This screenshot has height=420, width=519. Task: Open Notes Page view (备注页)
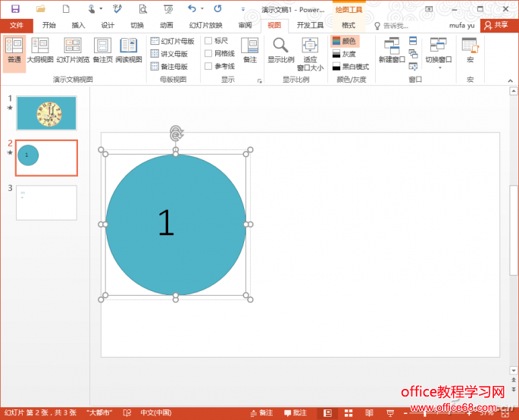click(102, 51)
